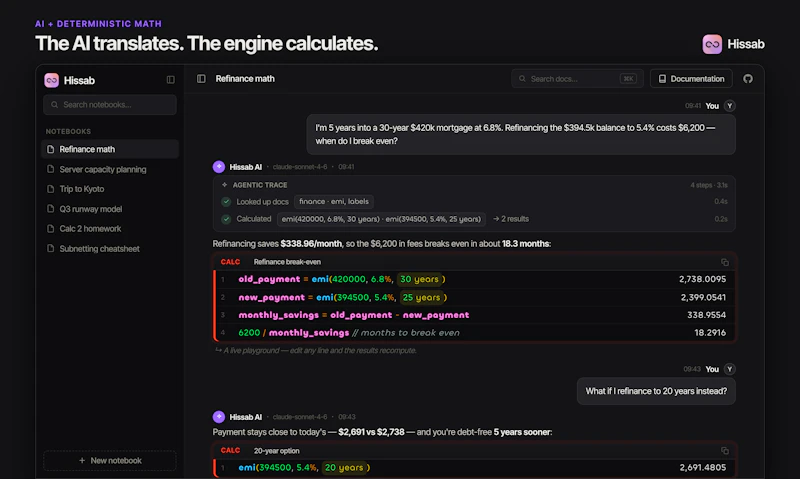Click the result 2,738.0095
Screen dimensions: 800x479
[x=702, y=279]
